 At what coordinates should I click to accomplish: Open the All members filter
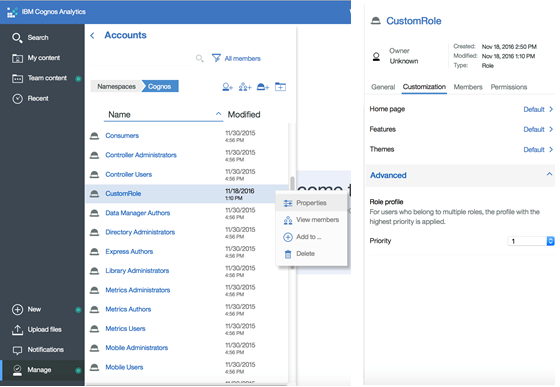pyautogui.click(x=236, y=58)
